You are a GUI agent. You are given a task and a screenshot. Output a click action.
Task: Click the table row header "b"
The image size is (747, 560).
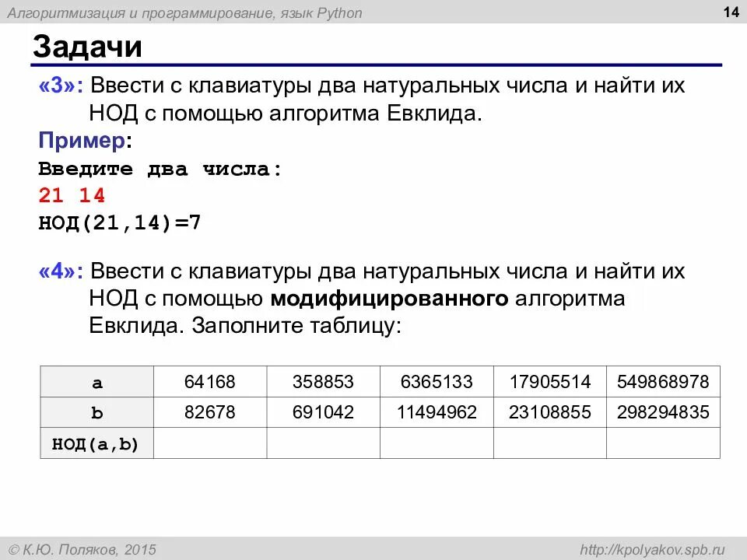coord(97,412)
